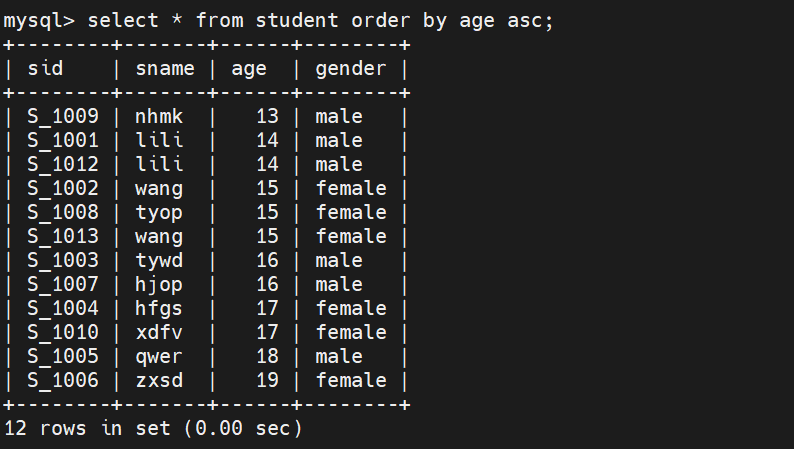Click the S_1012 student ID
This screenshot has height=449, width=794.
[62, 165]
